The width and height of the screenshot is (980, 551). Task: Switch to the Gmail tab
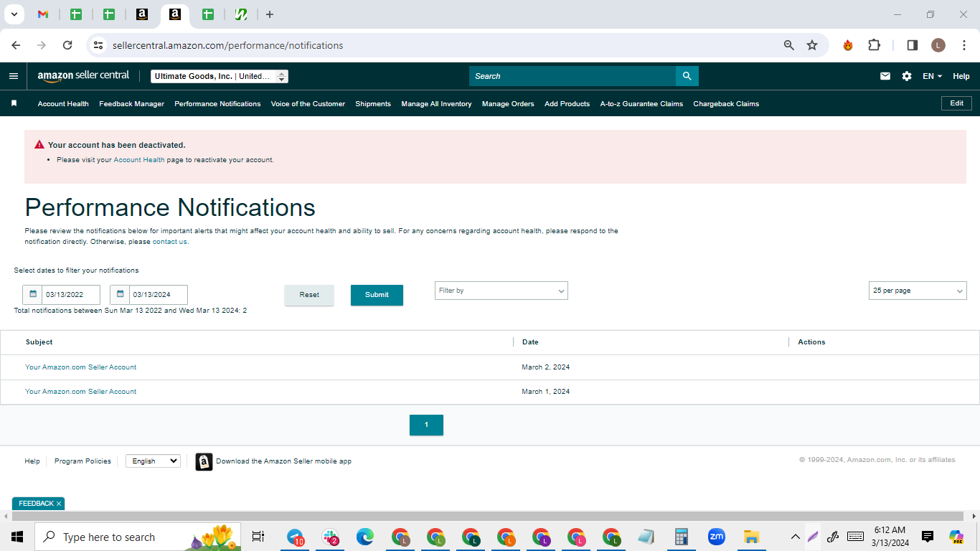click(x=43, y=14)
